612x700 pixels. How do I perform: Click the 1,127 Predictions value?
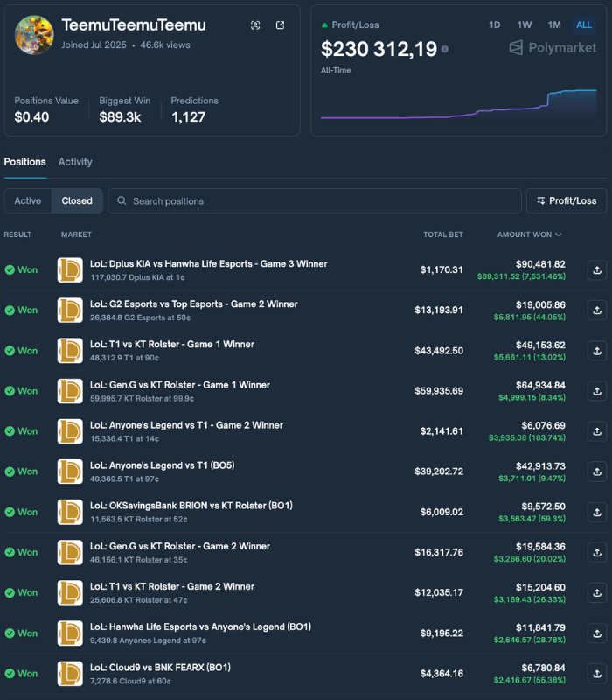pyautogui.click(x=188, y=117)
